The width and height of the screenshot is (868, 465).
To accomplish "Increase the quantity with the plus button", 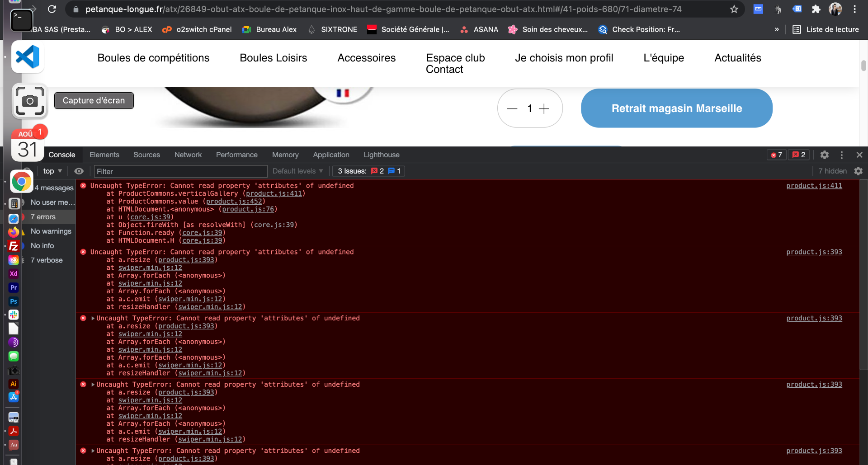I will click(x=544, y=108).
